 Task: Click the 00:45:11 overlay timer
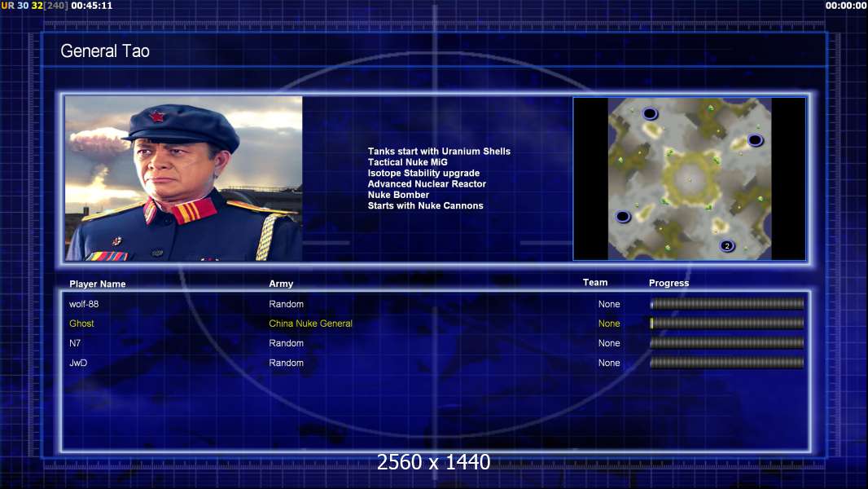92,6
